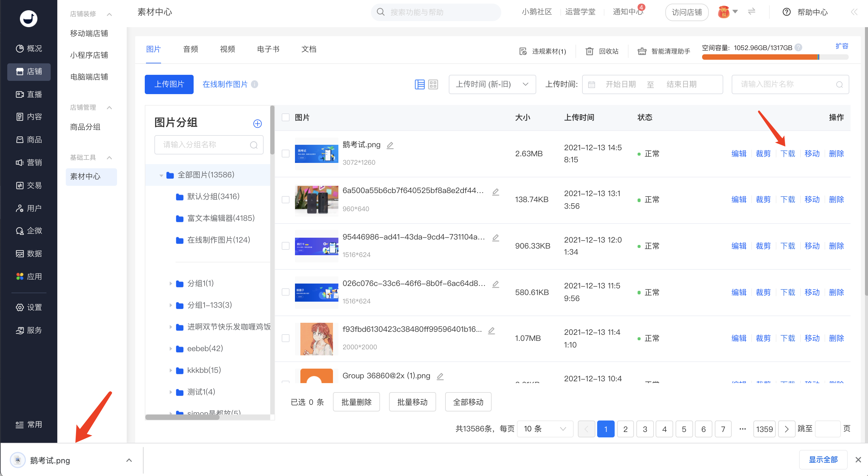Screen dimensions: 868x476
Task: Click info icon beside 在线制作图片
Action: (255, 84)
